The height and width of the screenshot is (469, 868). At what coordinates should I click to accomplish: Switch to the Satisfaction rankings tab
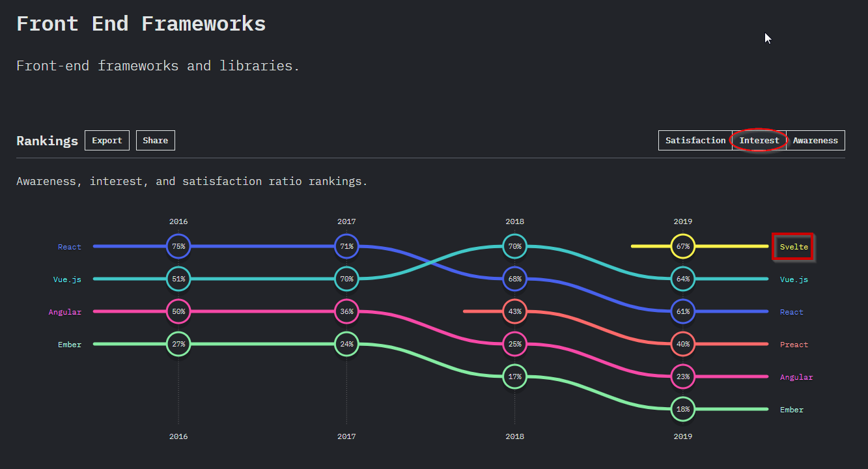point(695,140)
